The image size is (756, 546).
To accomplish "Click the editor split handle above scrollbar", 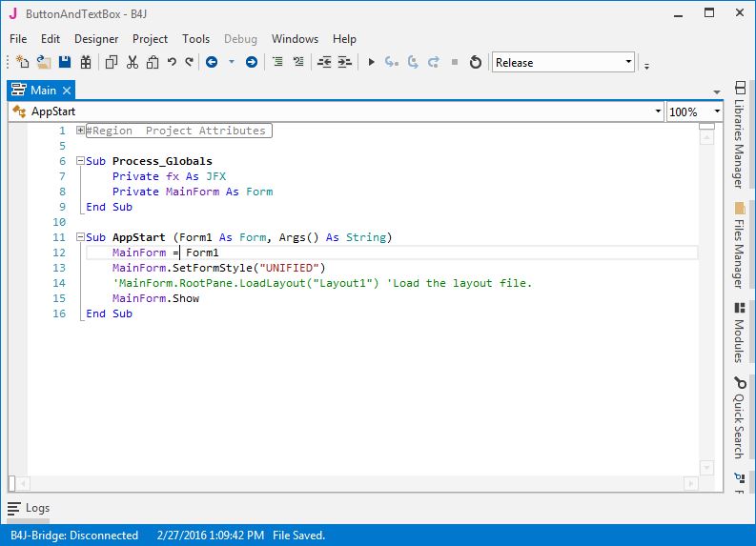I will pos(706,127).
